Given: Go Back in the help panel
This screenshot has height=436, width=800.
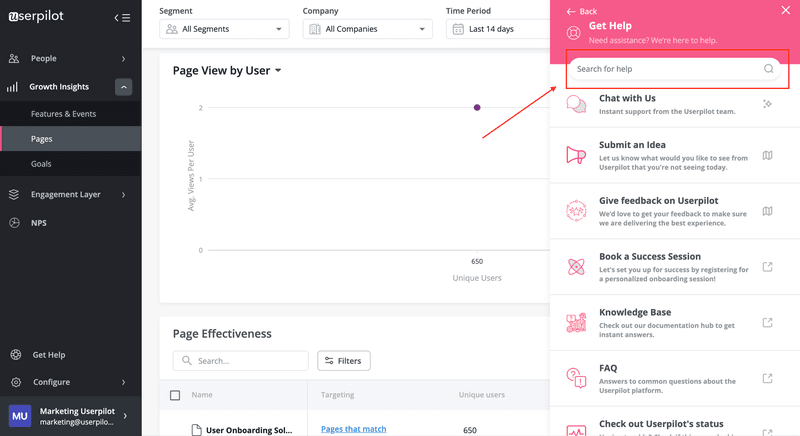Looking at the screenshot, I should pos(582,11).
